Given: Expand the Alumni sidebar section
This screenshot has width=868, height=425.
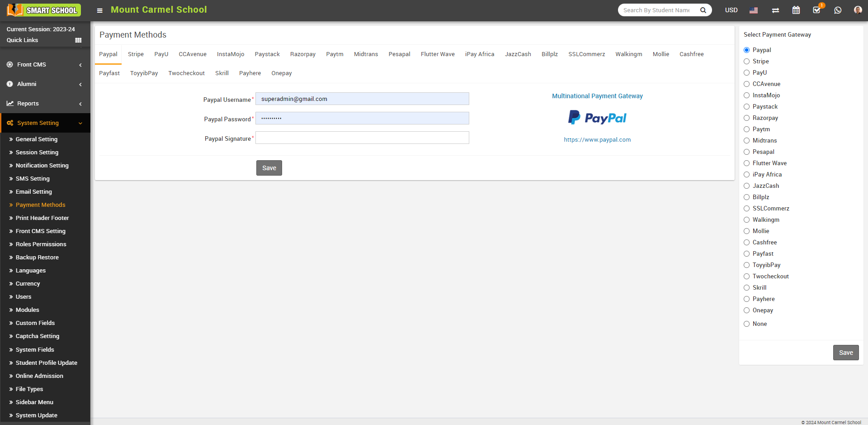Looking at the screenshot, I should 45,84.
